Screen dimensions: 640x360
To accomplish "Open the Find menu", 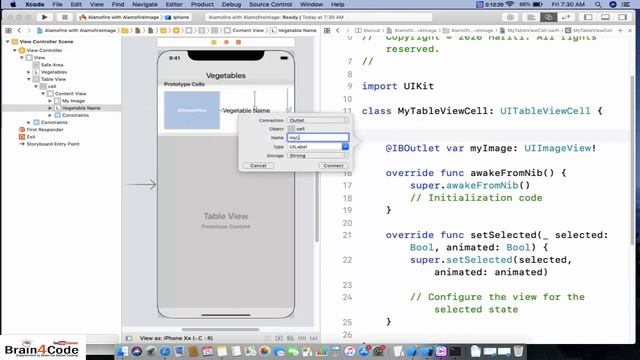I will point(118,4).
